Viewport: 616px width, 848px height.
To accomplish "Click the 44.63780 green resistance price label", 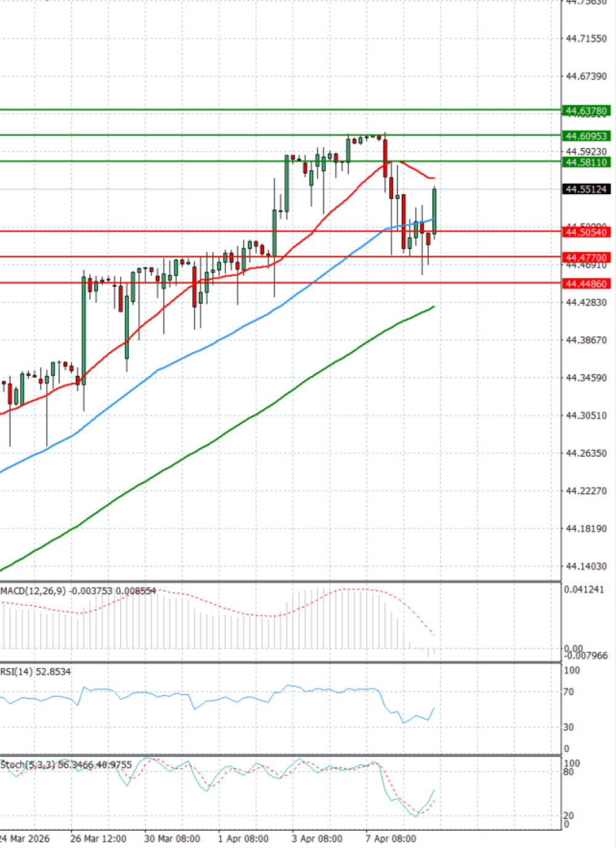I will (586, 111).
